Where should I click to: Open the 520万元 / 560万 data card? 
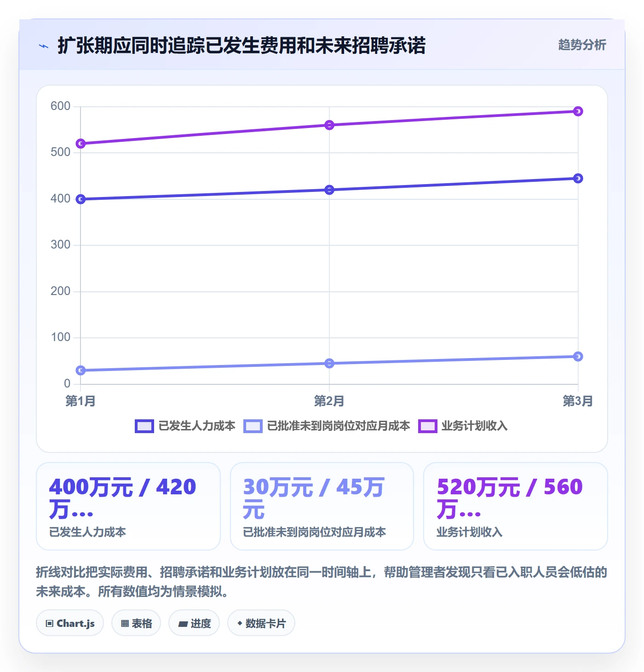[516, 506]
